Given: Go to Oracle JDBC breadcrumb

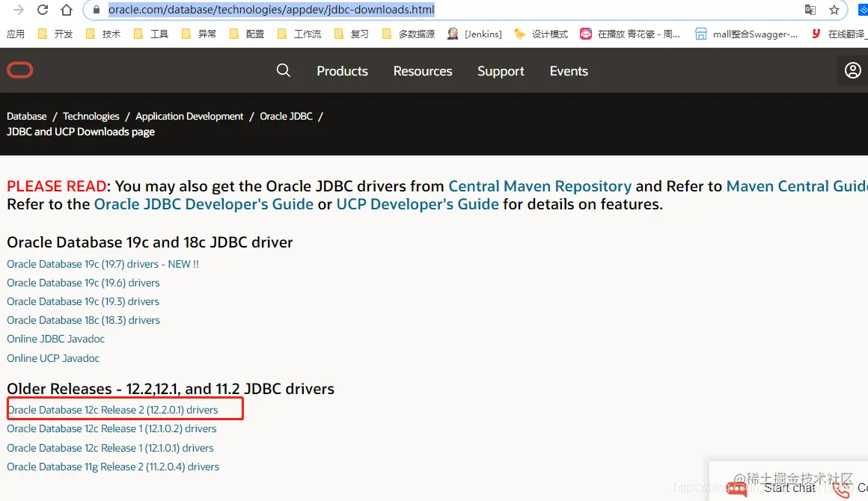Looking at the screenshot, I should (286, 116).
